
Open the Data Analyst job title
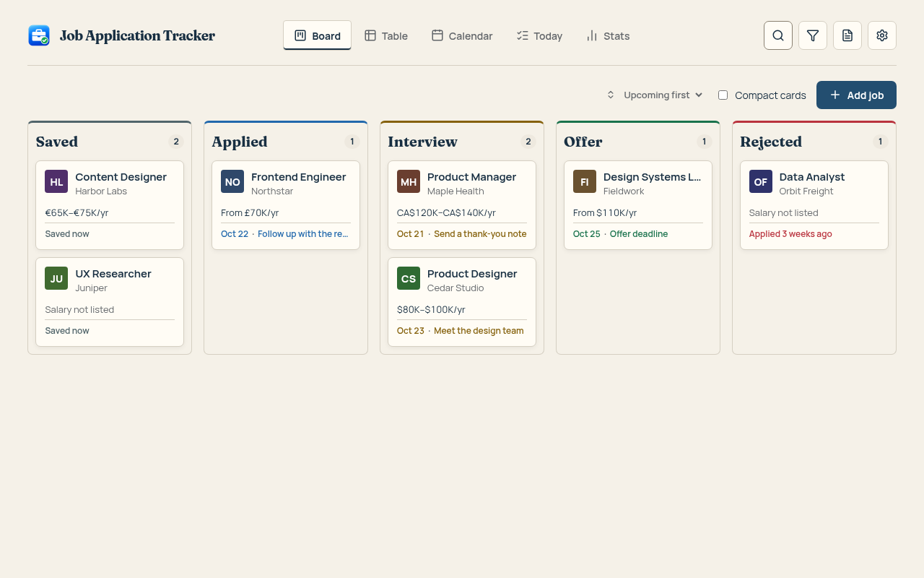pyautogui.click(x=812, y=177)
